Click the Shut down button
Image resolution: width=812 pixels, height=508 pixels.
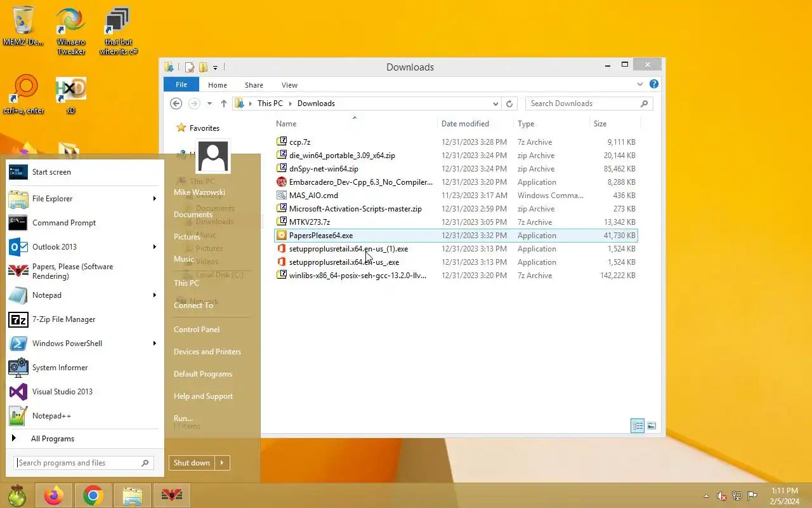tap(192, 463)
